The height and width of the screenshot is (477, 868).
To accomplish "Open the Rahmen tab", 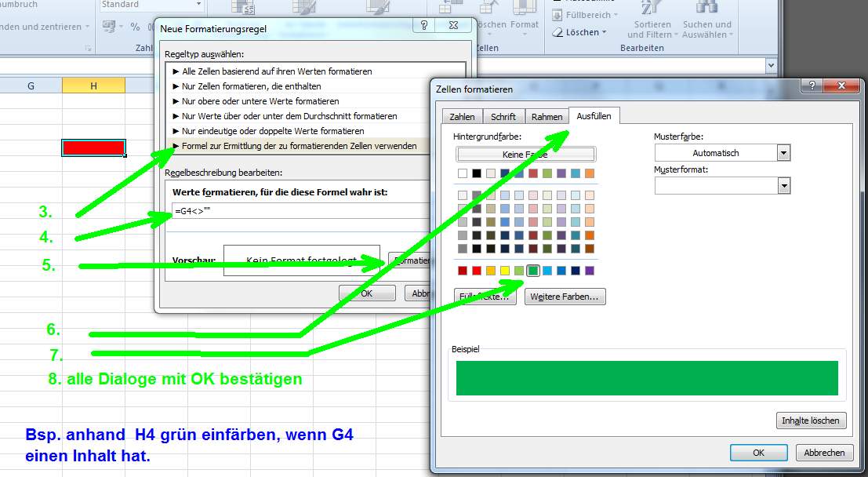I will tap(547, 117).
